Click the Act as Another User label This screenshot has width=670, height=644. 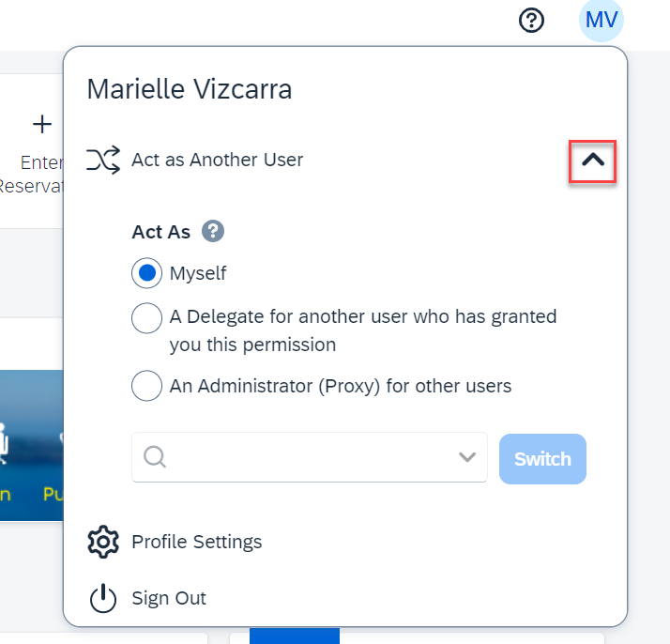point(217,160)
